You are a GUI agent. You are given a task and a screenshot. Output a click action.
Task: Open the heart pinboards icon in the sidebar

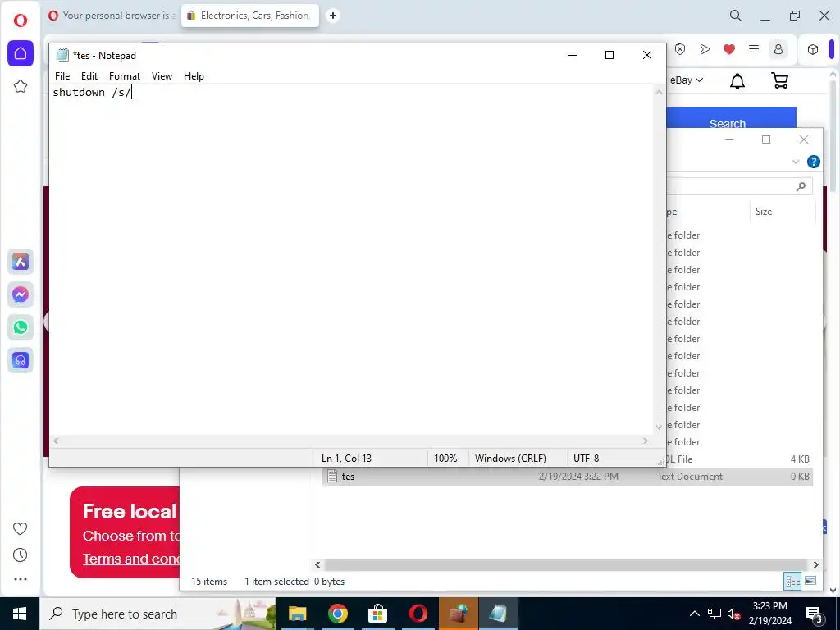click(21, 529)
